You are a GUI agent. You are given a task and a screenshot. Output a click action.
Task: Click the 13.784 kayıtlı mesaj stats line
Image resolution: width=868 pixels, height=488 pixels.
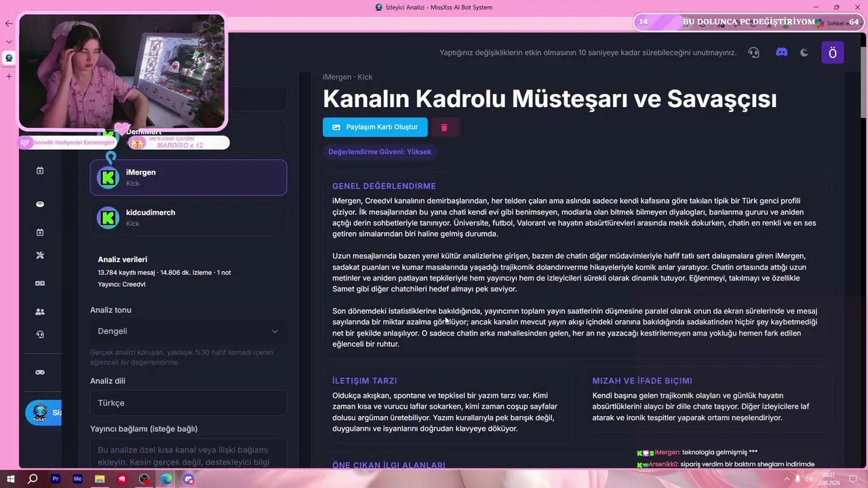(164, 272)
